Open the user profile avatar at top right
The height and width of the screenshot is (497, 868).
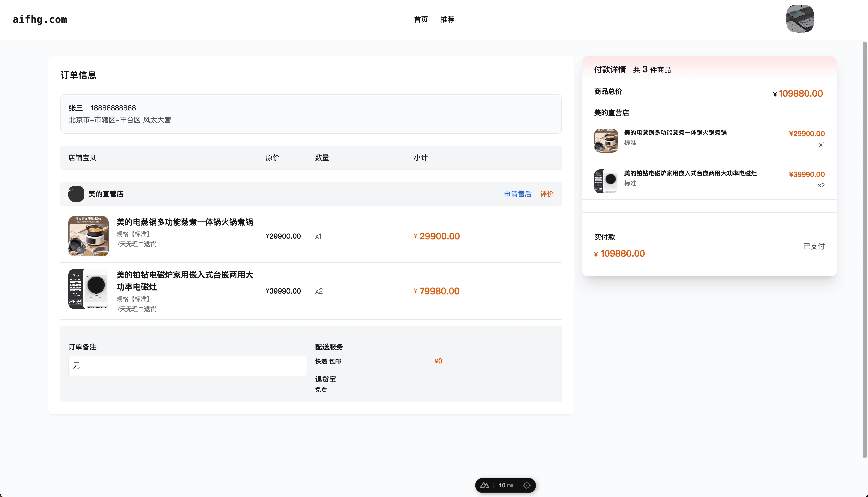tap(800, 19)
